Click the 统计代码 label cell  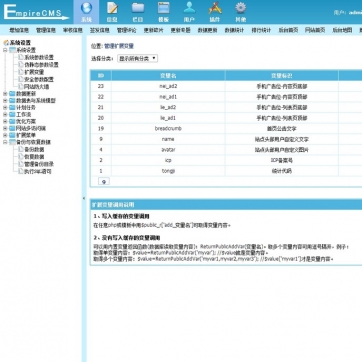coord(282,171)
